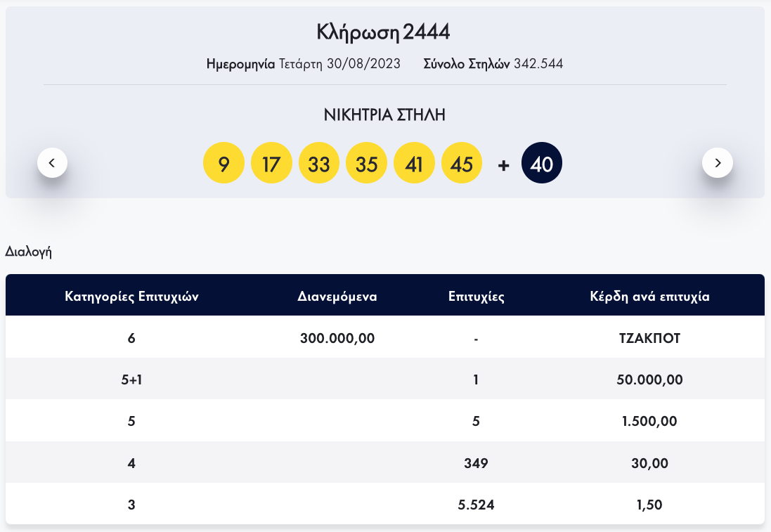Go to the next draw with right arrow
Viewport: 771px width, 532px height.
tap(717, 163)
